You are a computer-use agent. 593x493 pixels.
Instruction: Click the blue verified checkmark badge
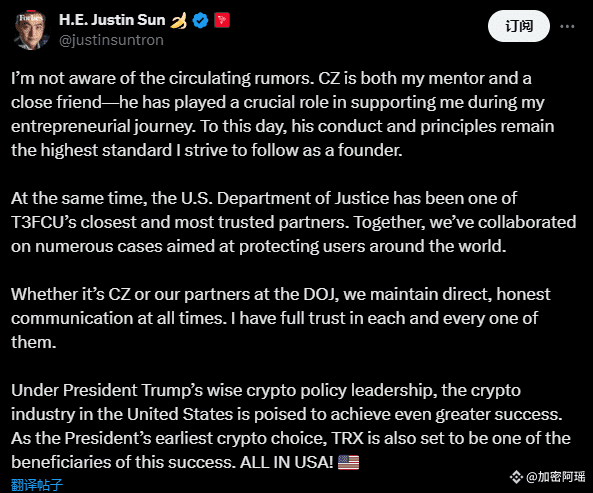(x=200, y=20)
